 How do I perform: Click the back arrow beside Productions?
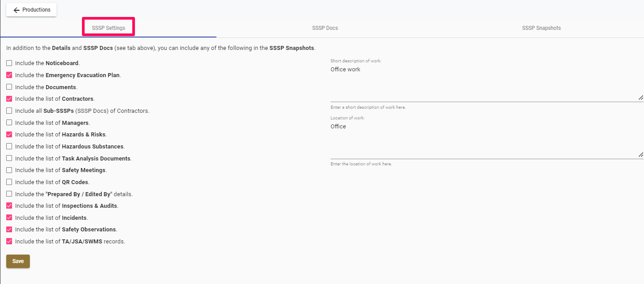coord(16,9)
